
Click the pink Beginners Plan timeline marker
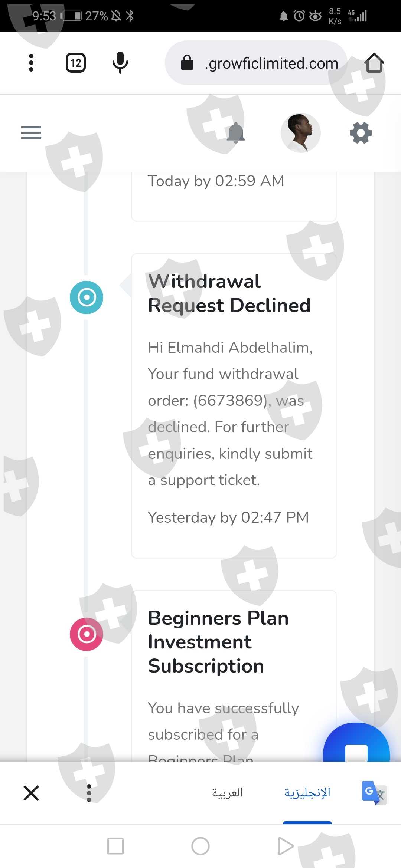[87, 634]
